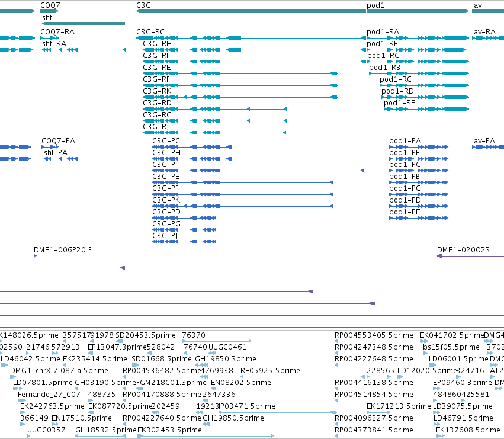Click the C3G-RC transcript label
The height and width of the screenshot is (439, 504).
(x=150, y=32)
